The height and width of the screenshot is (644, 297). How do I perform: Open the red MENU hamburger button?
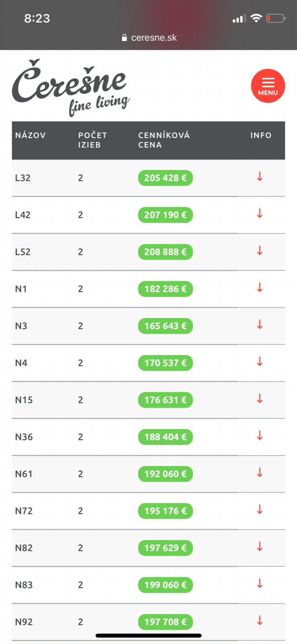[268, 86]
